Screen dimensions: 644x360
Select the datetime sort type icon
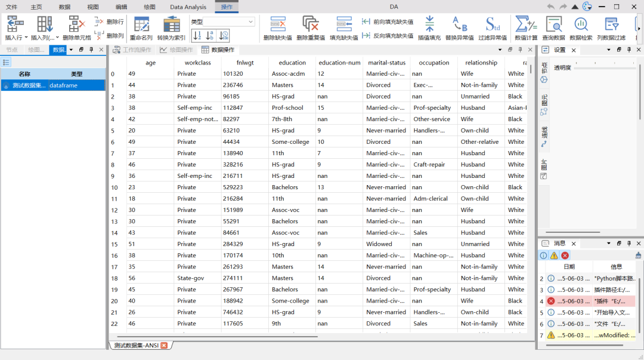pyautogui.click(x=224, y=36)
